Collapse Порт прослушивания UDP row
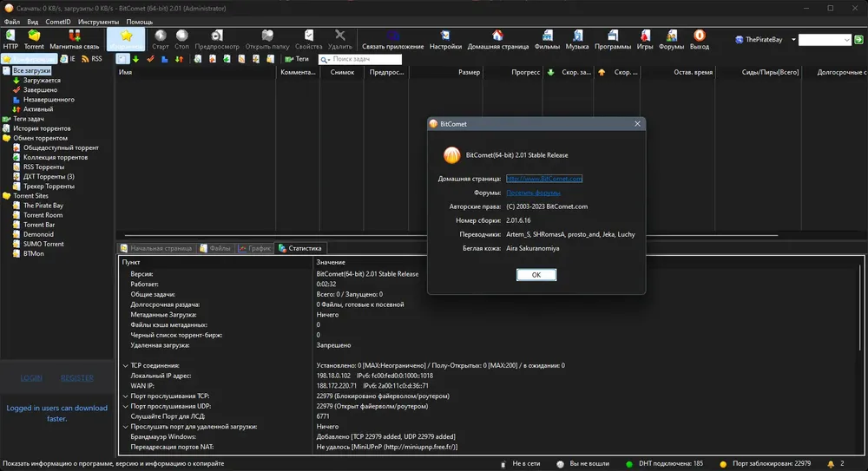This screenshot has width=868, height=471. tap(126, 406)
